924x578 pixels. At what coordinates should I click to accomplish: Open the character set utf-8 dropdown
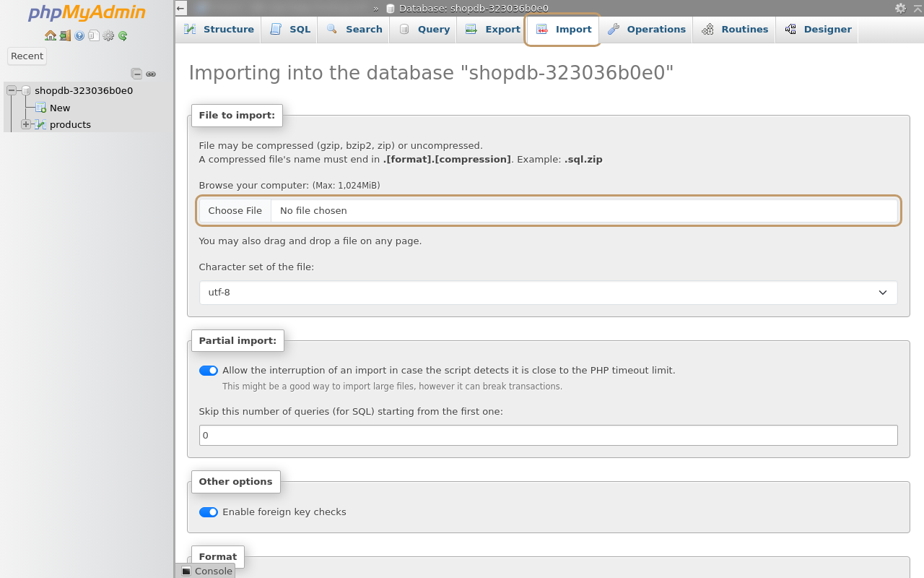click(x=549, y=293)
